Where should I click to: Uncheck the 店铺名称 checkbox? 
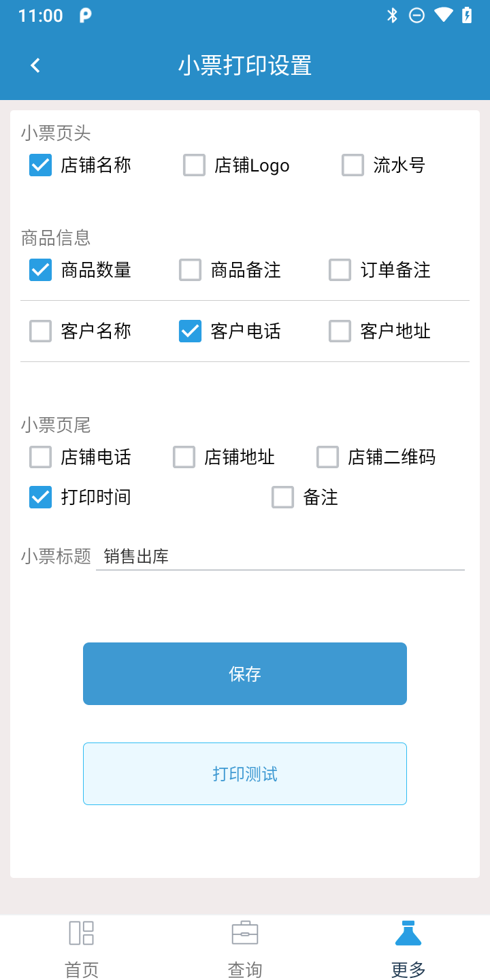pyautogui.click(x=41, y=165)
